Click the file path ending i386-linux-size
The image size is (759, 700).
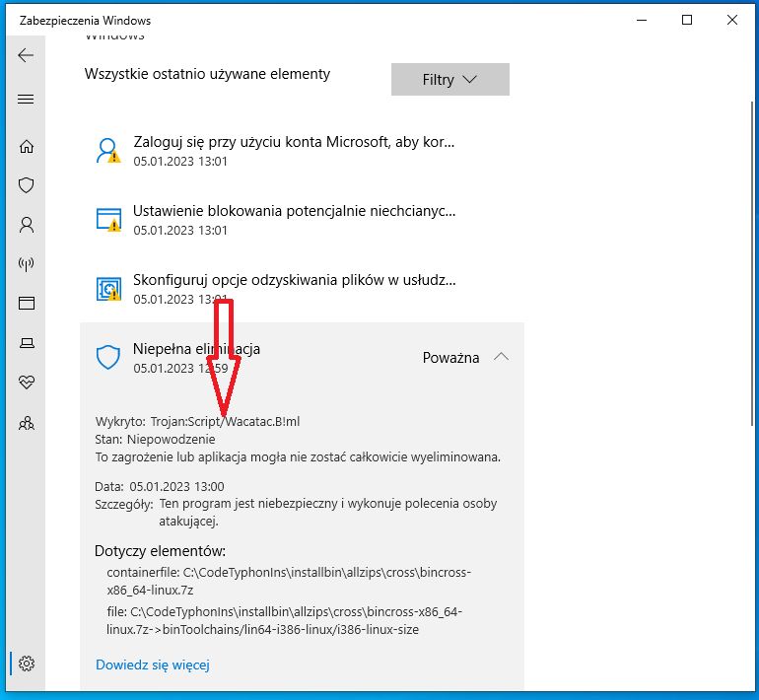[x=285, y=620]
